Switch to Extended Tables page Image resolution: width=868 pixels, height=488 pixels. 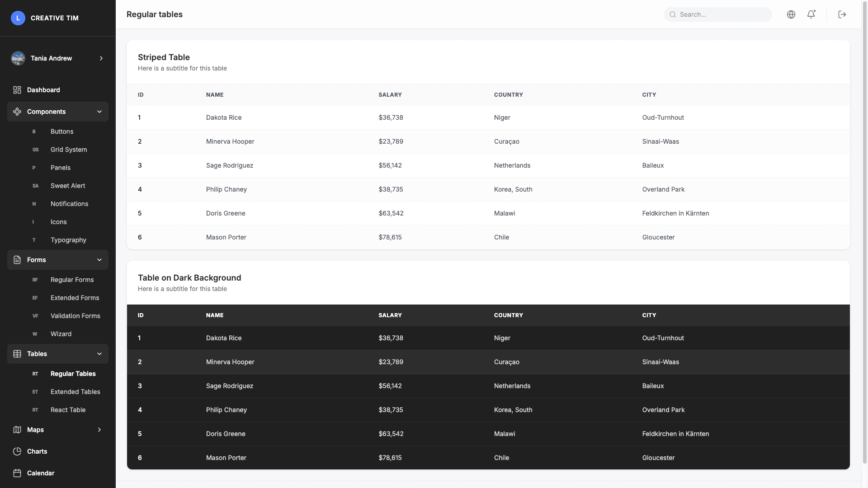pyautogui.click(x=75, y=392)
